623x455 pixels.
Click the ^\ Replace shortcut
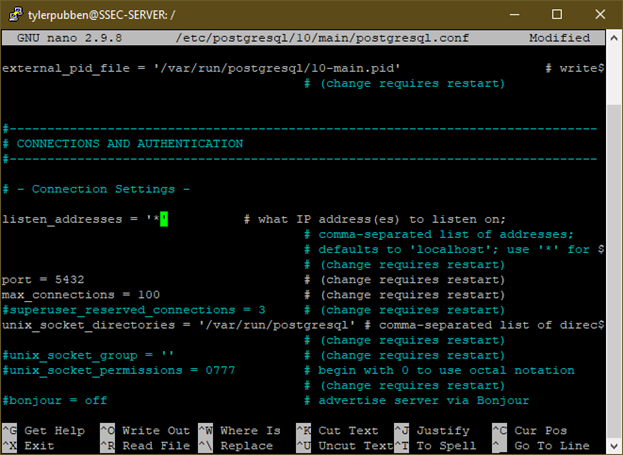click(x=236, y=446)
